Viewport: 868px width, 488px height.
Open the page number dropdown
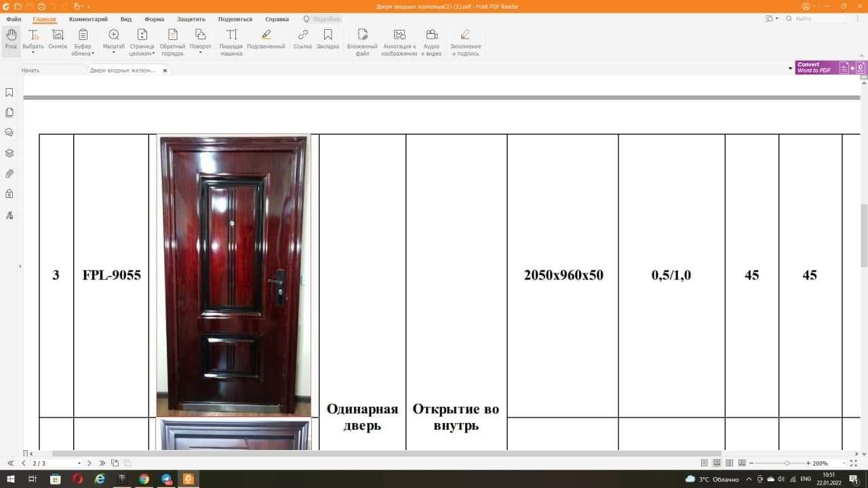tap(79, 463)
